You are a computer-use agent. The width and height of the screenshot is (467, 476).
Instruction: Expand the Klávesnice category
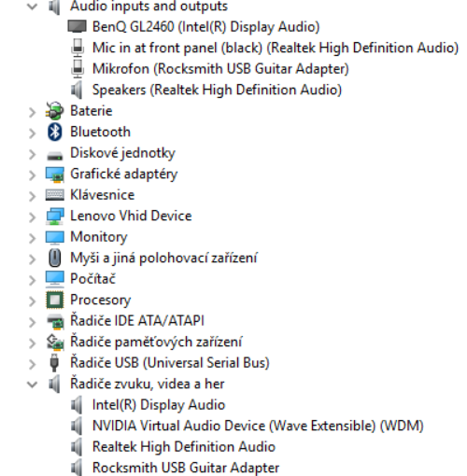pos(32,196)
